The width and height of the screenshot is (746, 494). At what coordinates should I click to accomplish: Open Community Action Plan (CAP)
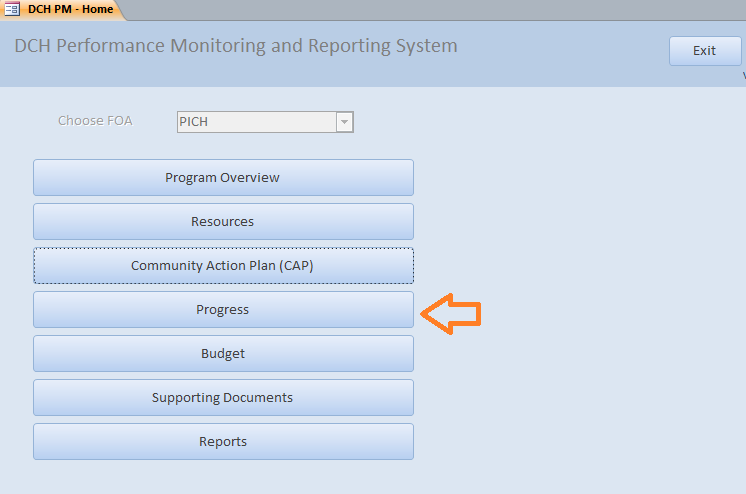pyautogui.click(x=223, y=266)
